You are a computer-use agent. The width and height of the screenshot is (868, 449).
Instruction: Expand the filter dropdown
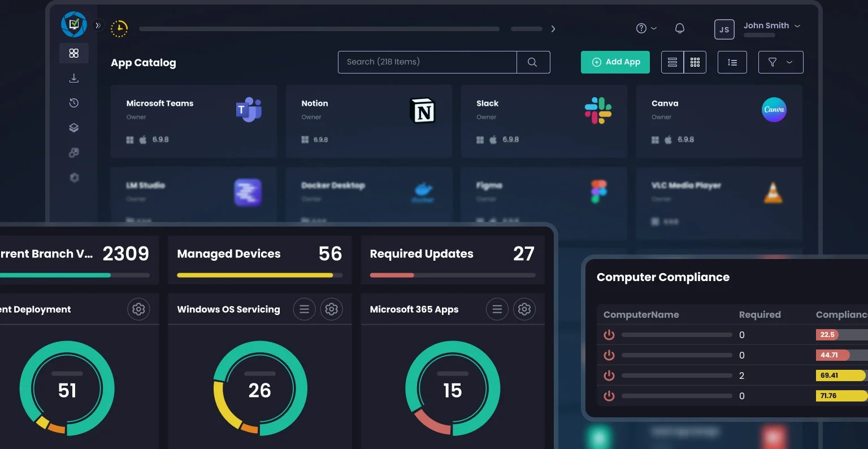(x=780, y=62)
